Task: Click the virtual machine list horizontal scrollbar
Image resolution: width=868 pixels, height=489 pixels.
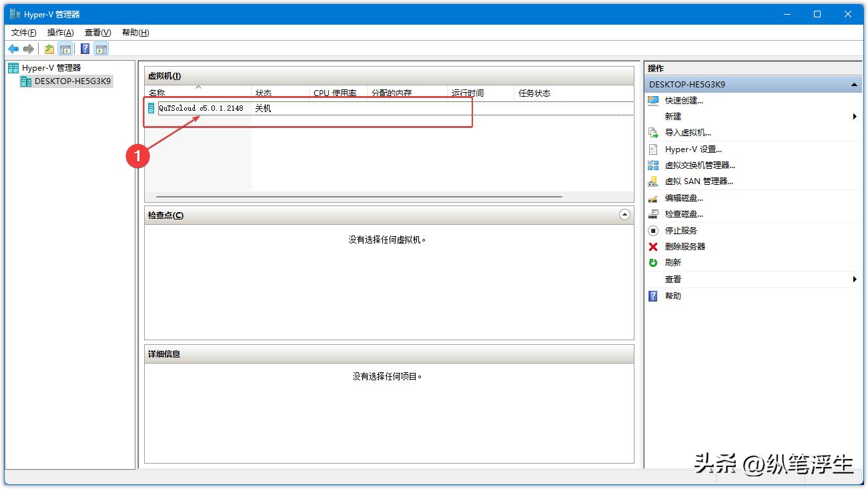Action: 359,197
